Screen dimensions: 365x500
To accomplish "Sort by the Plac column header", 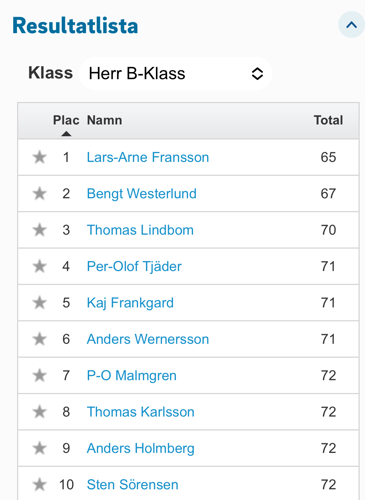I will pos(66,120).
